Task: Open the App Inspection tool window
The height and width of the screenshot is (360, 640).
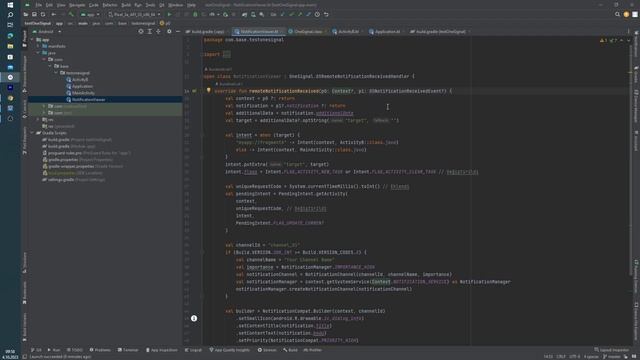Action: (162, 350)
